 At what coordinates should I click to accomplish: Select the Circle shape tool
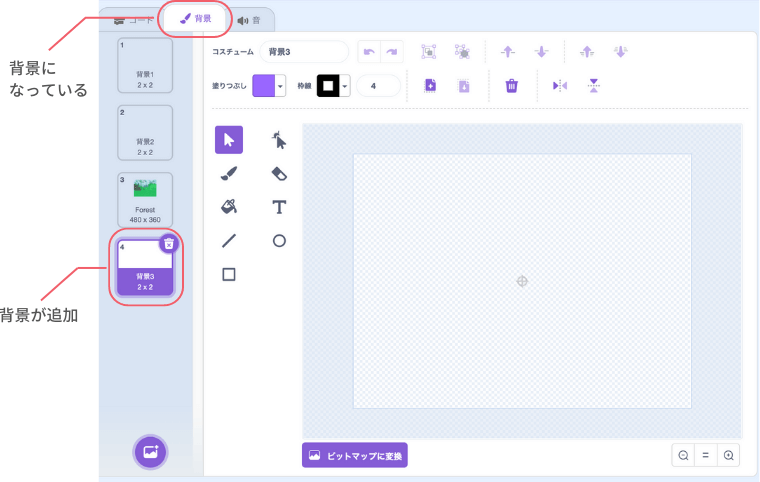tap(279, 240)
